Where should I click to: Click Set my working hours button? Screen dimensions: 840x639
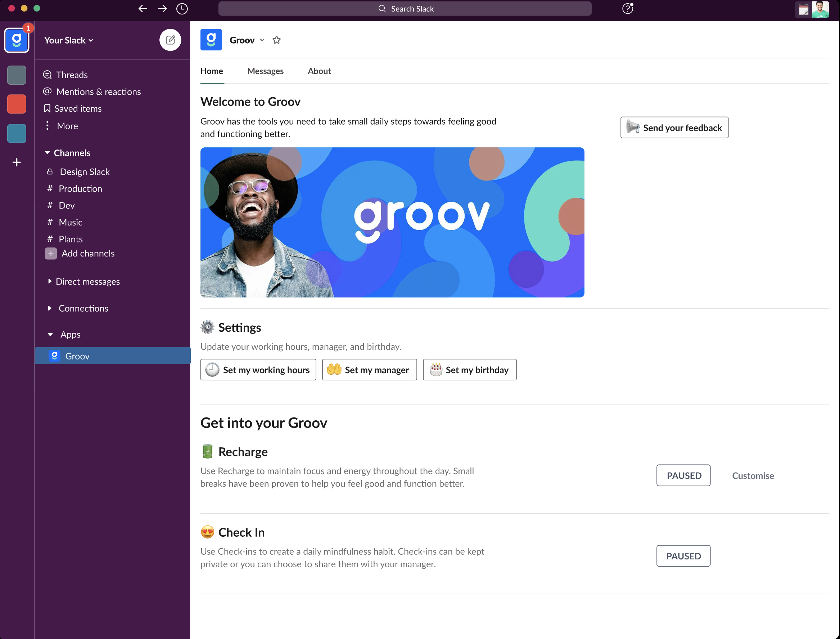point(258,369)
